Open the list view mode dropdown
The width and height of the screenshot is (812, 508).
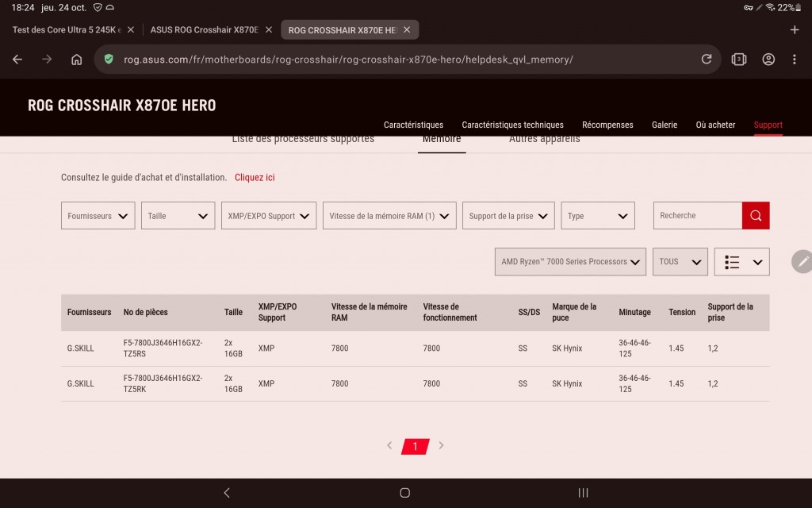741,262
